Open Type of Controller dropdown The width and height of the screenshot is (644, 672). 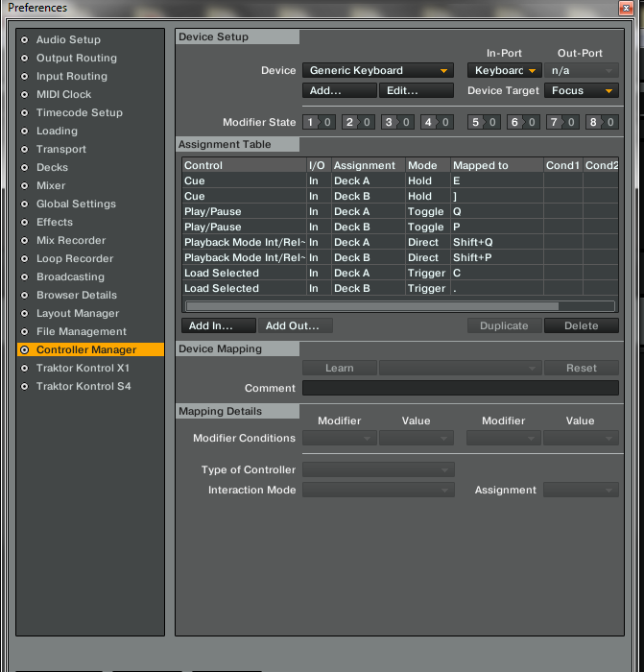click(x=378, y=469)
